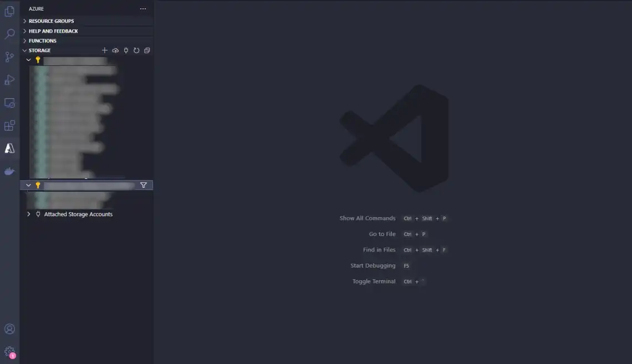Refresh the Storage section
Screen dimensions: 632x364
136,50
